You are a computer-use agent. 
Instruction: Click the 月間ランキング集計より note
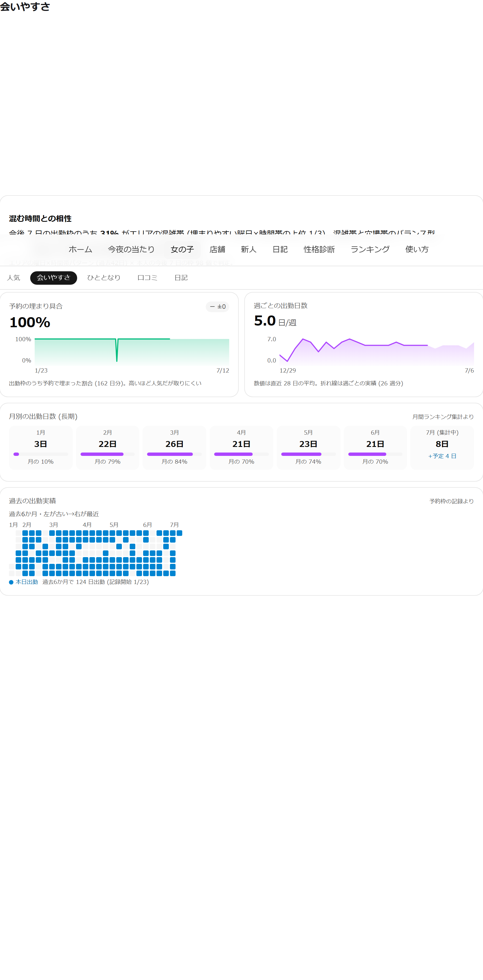pos(443,417)
